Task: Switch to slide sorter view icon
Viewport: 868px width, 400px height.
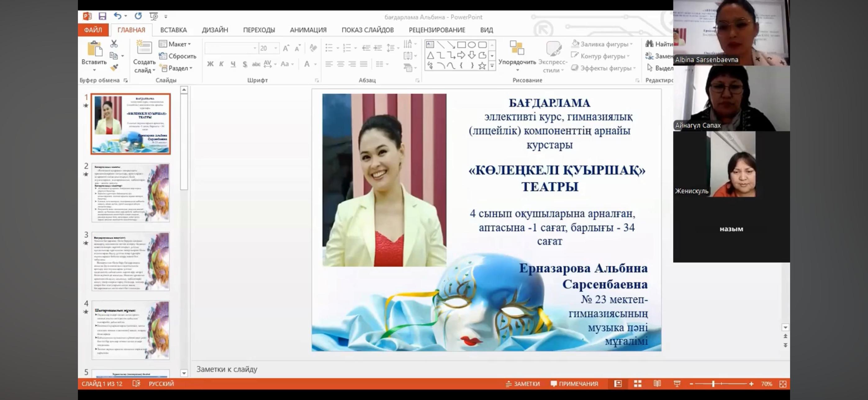Action: tap(638, 384)
